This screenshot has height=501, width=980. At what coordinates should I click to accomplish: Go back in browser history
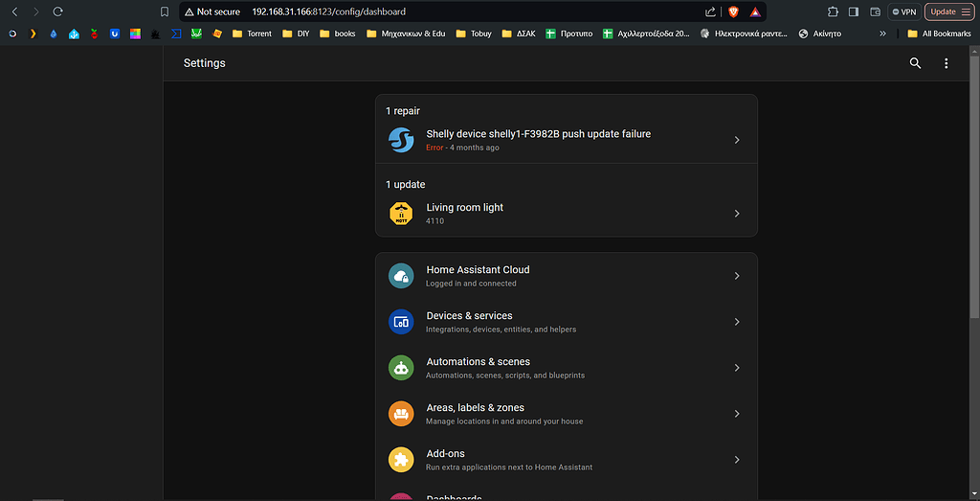tap(15, 11)
